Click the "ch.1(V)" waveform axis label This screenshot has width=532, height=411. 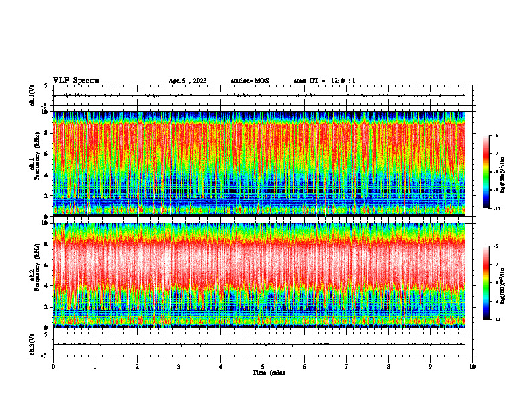click(32, 95)
